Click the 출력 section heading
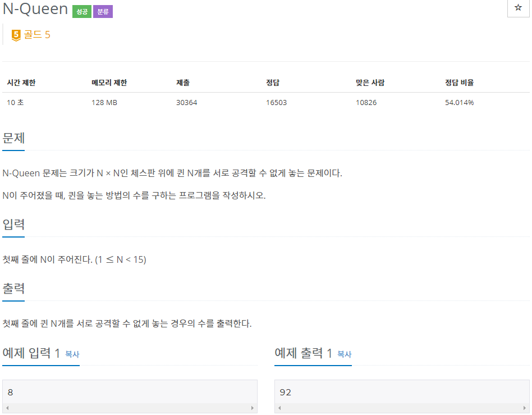The width and height of the screenshot is (532, 415). [x=13, y=288]
